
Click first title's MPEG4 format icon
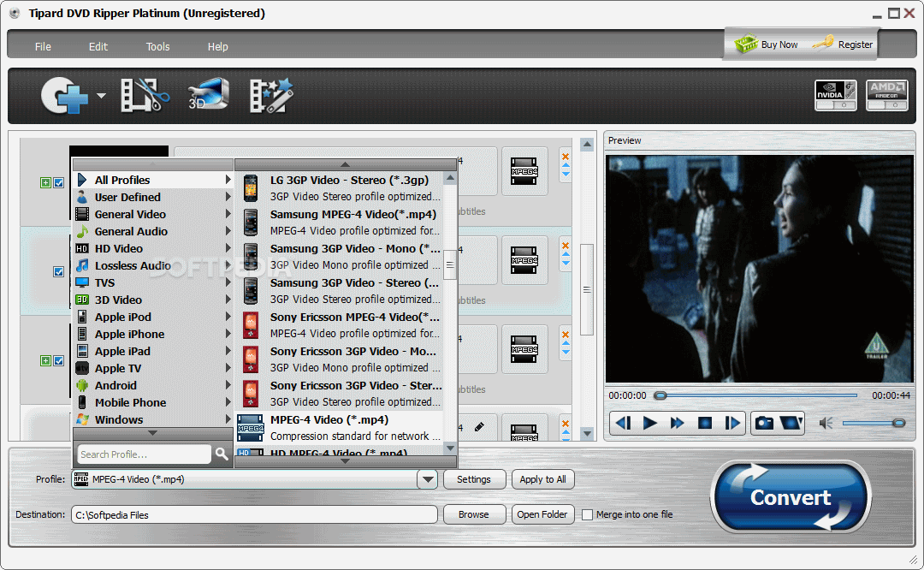coord(524,171)
